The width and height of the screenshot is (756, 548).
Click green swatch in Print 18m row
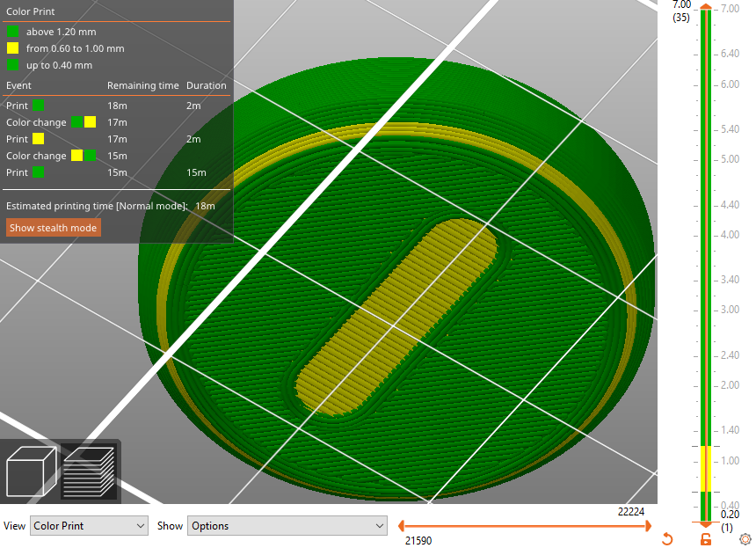point(38,106)
